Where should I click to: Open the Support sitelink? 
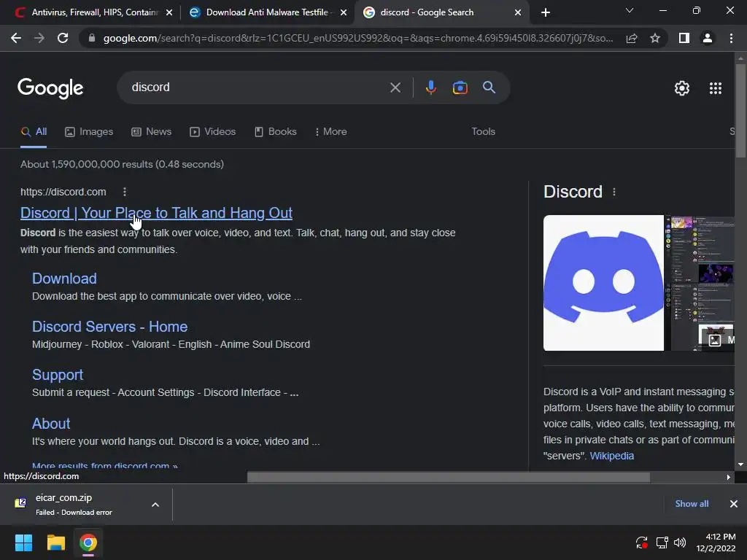coord(58,376)
